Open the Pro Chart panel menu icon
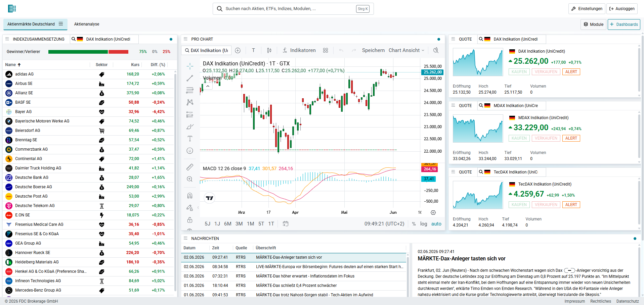The height and width of the screenshot is (305, 644). point(185,39)
